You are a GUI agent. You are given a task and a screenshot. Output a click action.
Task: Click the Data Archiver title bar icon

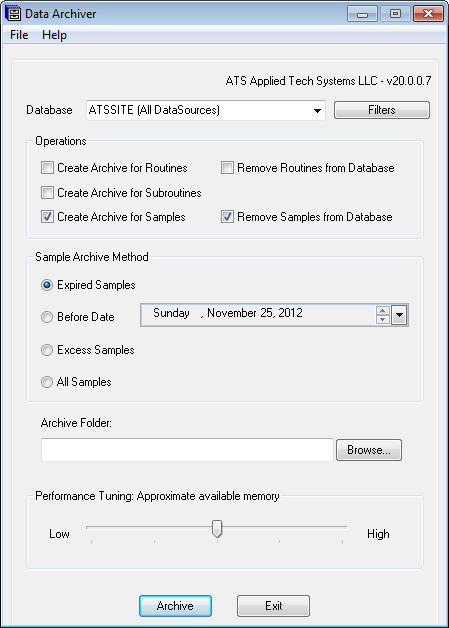[13, 14]
